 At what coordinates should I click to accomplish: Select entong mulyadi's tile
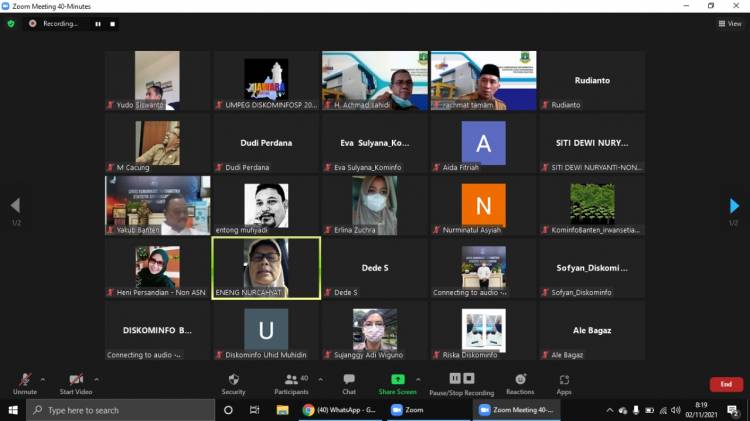click(x=266, y=206)
